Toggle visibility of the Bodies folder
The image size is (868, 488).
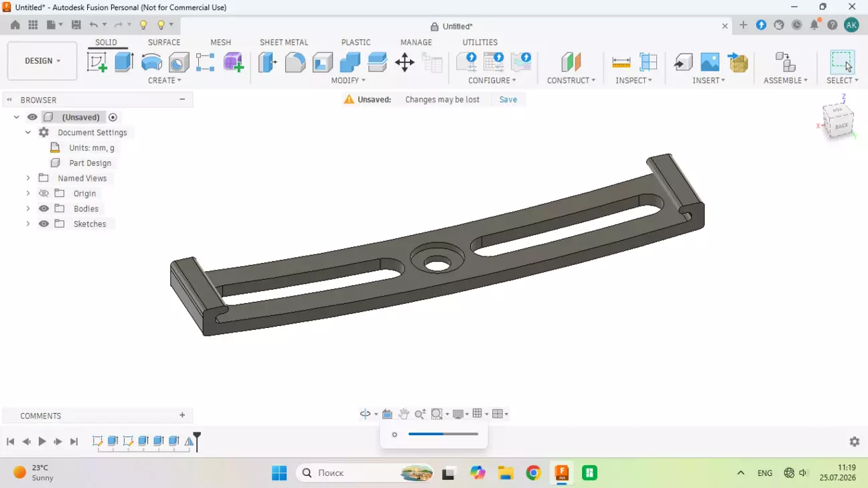[x=44, y=208]
